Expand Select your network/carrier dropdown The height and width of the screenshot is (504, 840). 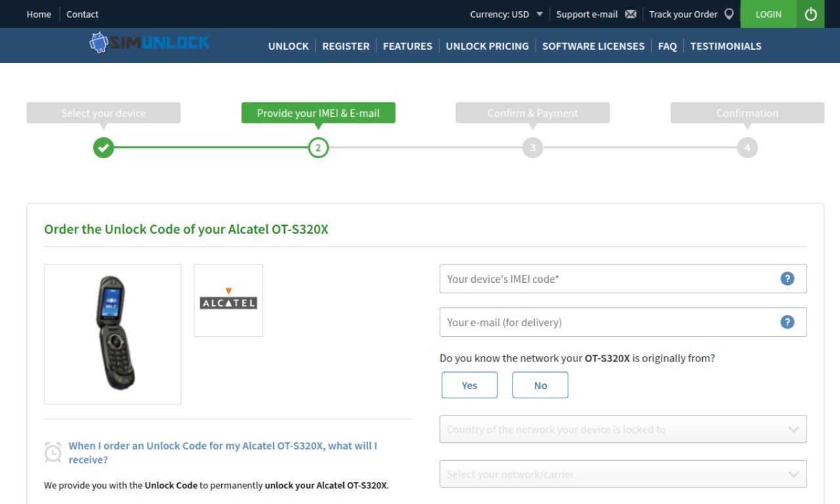coord(623,474)
